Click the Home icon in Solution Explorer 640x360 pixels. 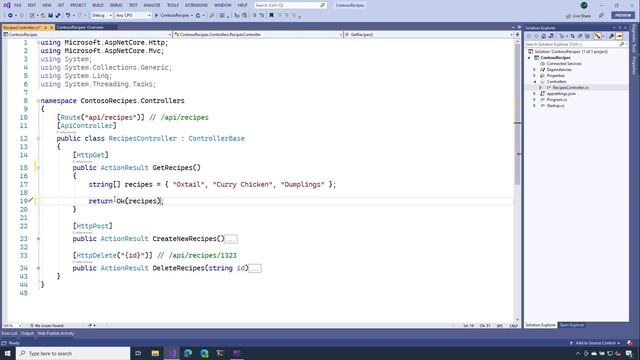click(544, 36)
